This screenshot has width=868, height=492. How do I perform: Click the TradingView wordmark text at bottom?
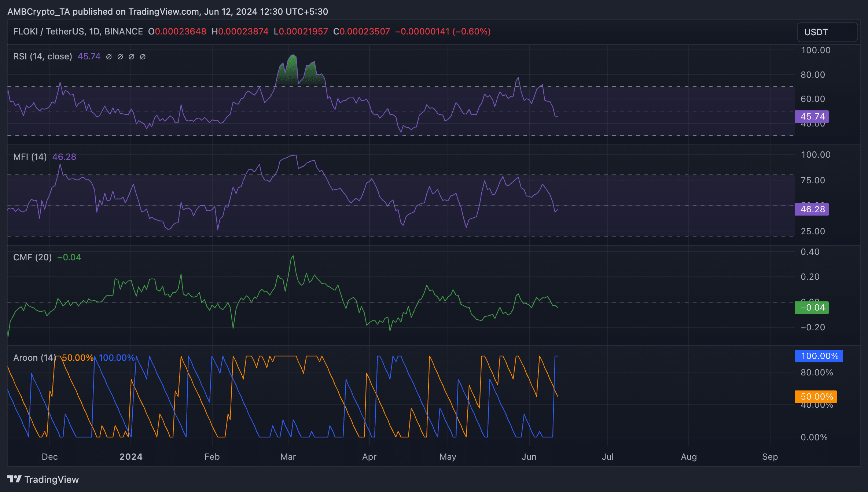coord(52,480)
